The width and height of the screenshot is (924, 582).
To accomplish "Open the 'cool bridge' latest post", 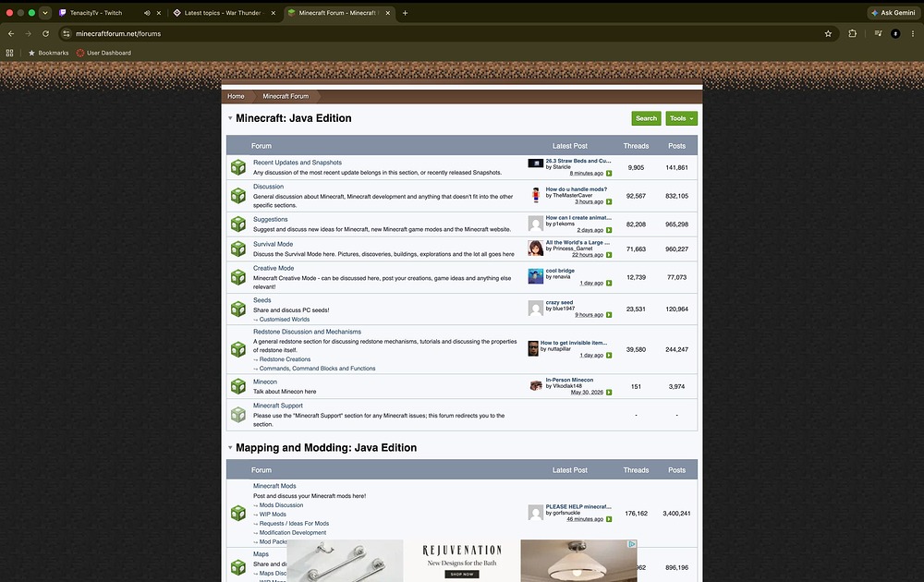I will click(x=560, y=271).
